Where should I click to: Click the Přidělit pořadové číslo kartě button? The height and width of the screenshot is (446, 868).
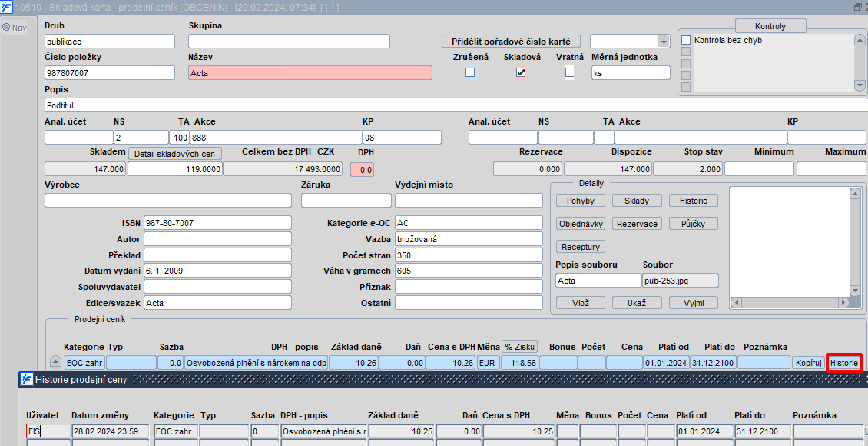(x=512, y=42)
